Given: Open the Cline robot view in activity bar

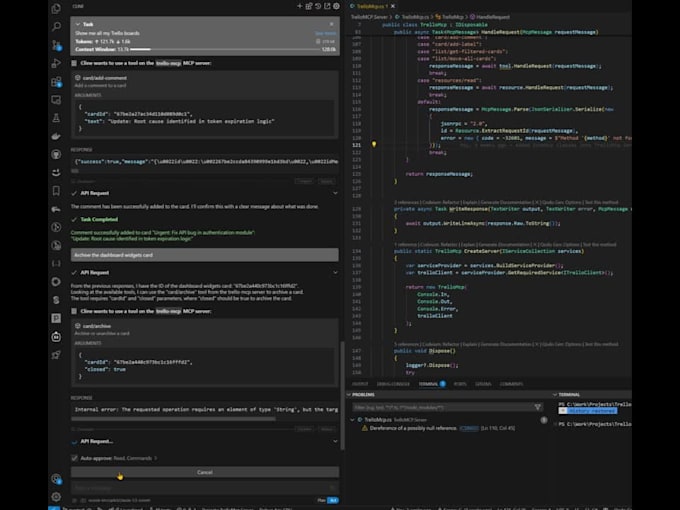Looking at the screenshot, I should click(56, 337).
